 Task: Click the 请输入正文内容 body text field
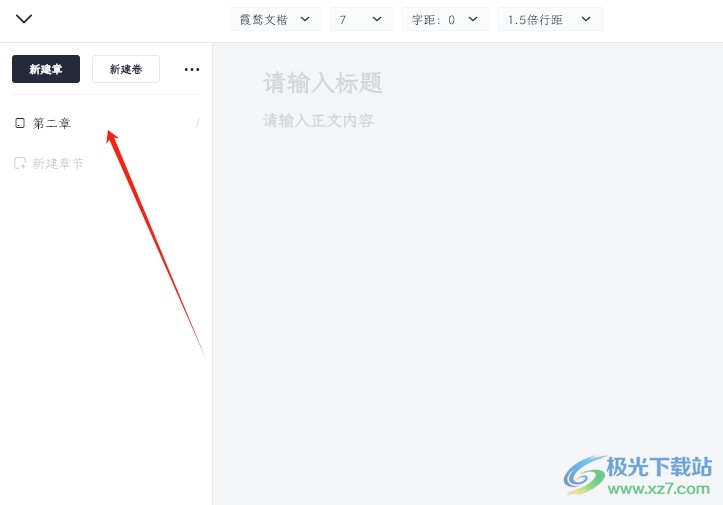(318, 120)
